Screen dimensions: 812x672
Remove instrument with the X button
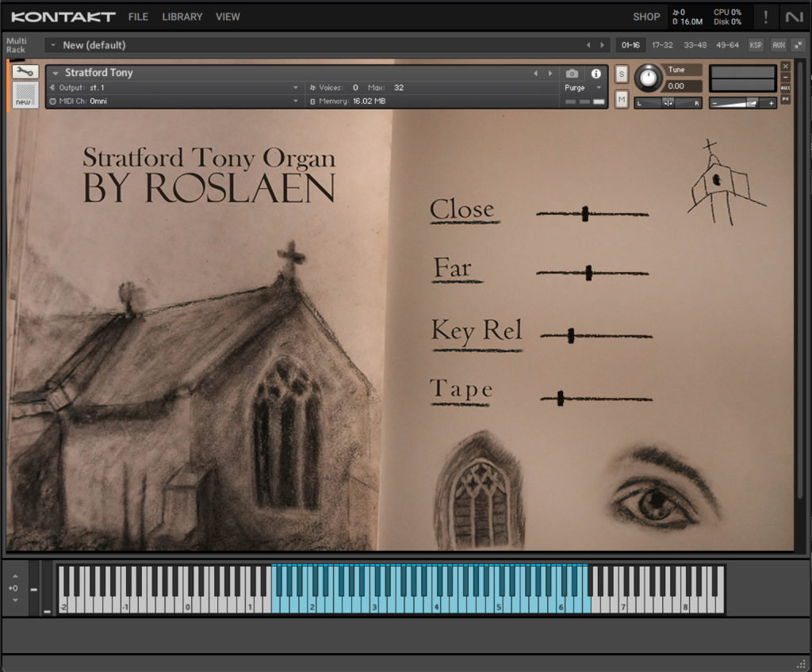pyautogui.click(x=786, y=67)
